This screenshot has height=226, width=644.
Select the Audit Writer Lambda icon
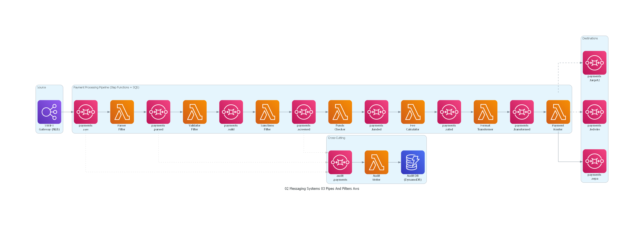point(376,162)
